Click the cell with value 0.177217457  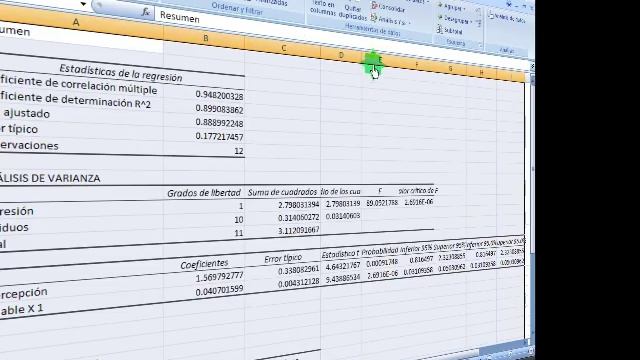(x=219, y=136)
